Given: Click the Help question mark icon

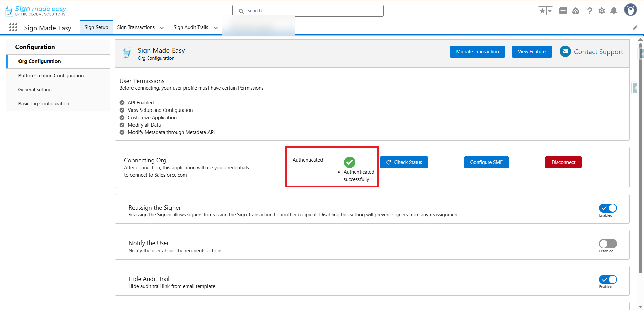Looking at the screenshot, I should [x=589, y=11].
